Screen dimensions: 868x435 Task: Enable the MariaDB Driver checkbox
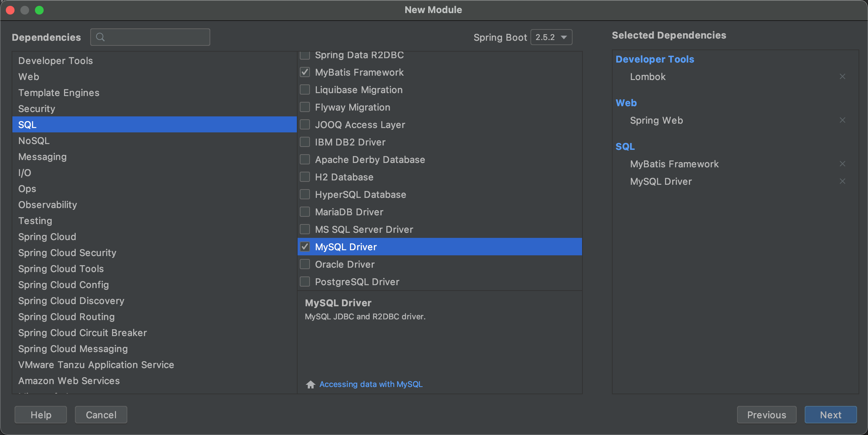(305, 212)
